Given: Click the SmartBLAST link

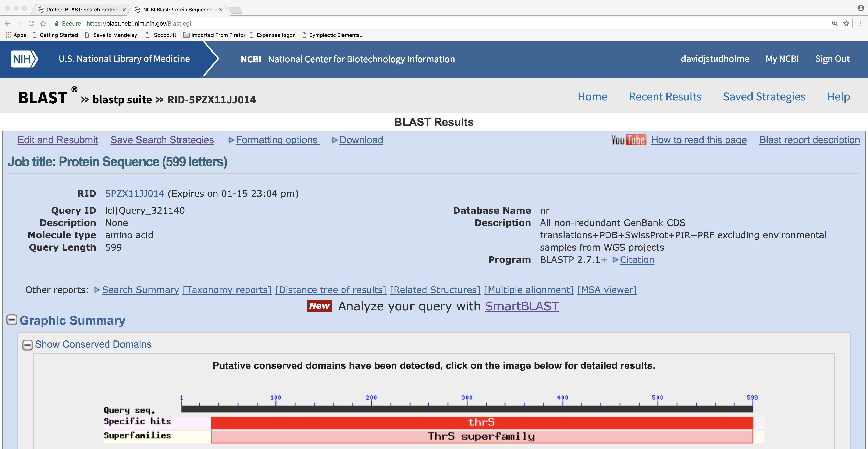Looking at the screenshot, I should click(x=522, y=306).
